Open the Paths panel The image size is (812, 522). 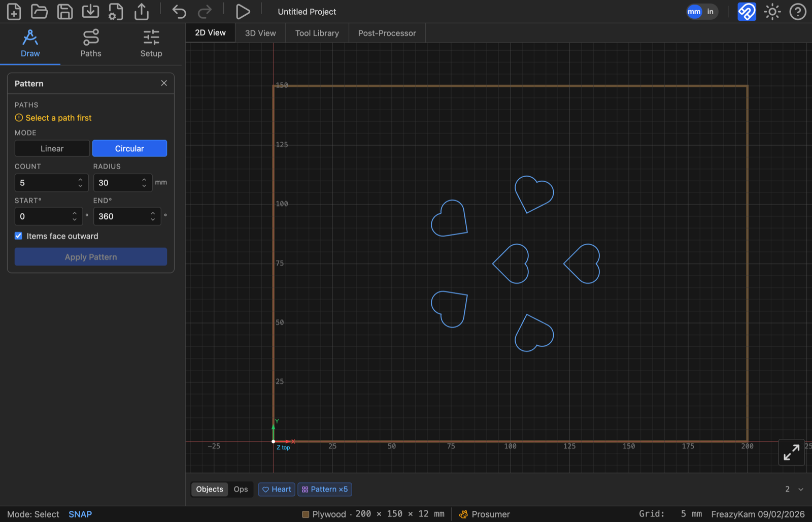pos(91,44)
